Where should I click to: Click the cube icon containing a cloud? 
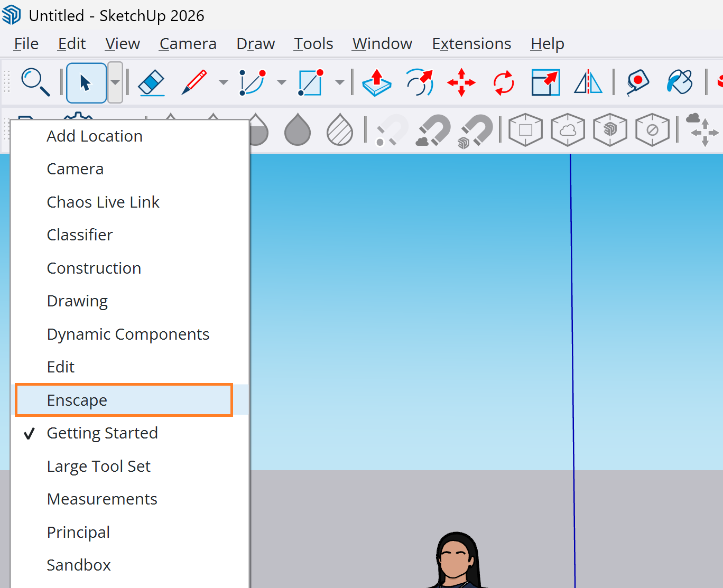click(x=568, y=129)
